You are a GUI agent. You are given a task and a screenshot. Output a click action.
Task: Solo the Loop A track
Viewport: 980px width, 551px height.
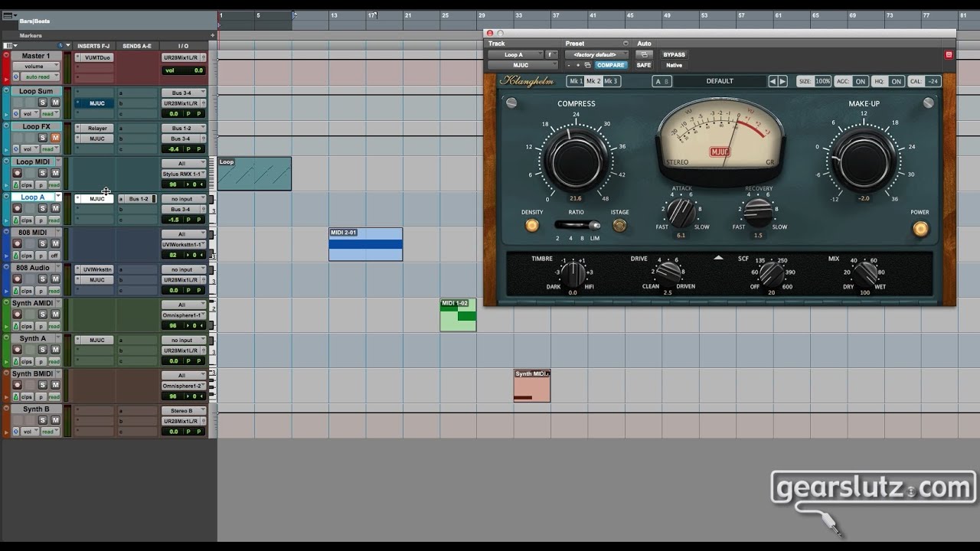click(x=43, y=208)
